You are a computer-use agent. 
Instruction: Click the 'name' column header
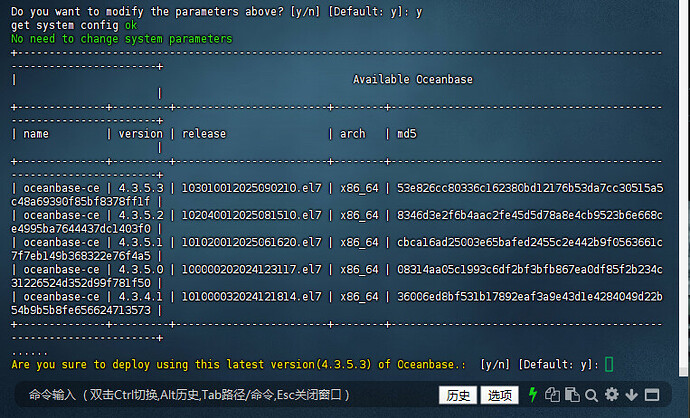tap(36, 134)
